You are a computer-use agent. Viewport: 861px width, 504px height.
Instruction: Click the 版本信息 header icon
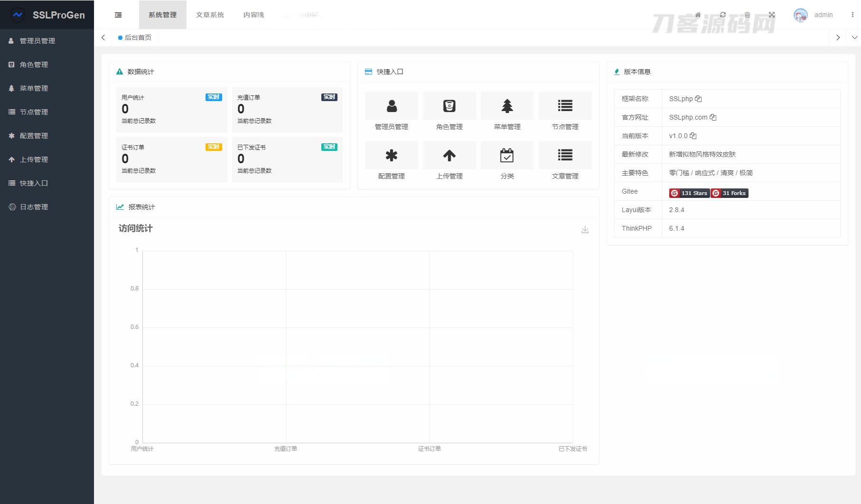point(617,72)
